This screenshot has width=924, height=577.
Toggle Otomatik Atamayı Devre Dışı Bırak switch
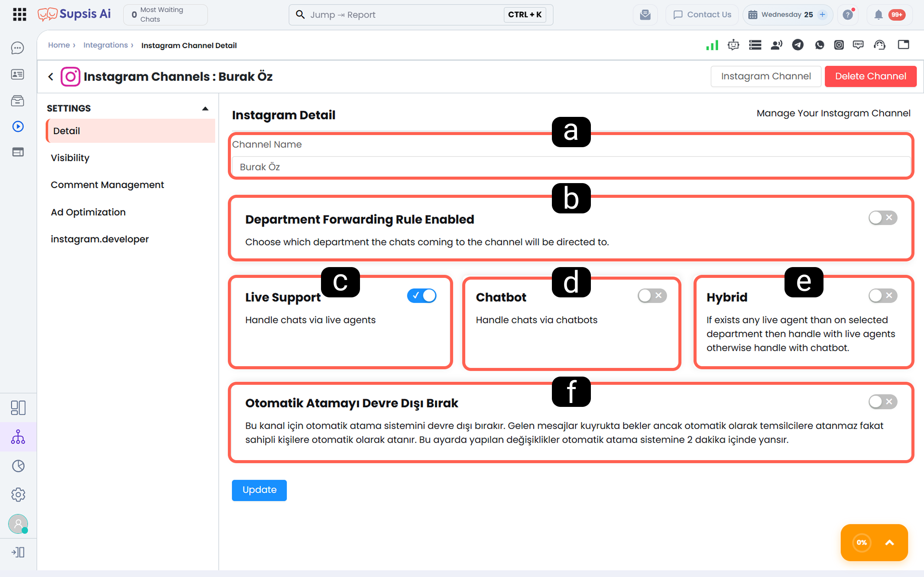click(x=883, y=402)
